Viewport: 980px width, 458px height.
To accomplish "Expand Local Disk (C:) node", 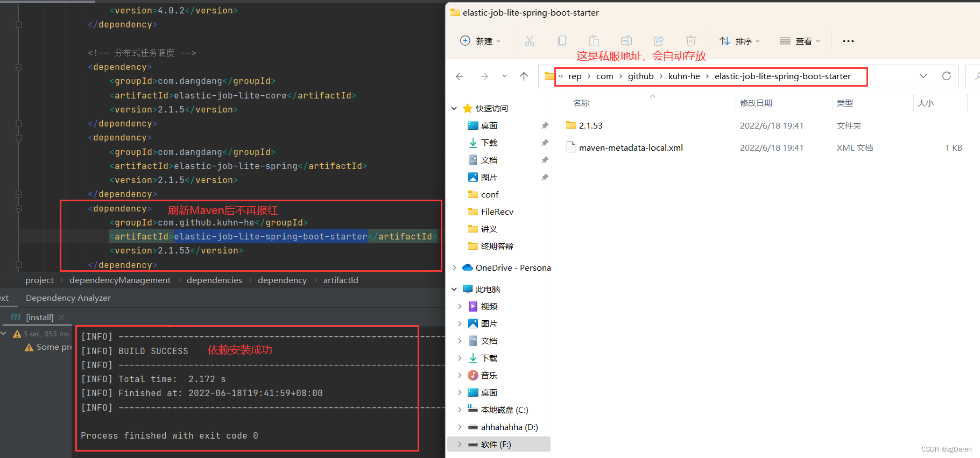I will (x=460, y=410).
